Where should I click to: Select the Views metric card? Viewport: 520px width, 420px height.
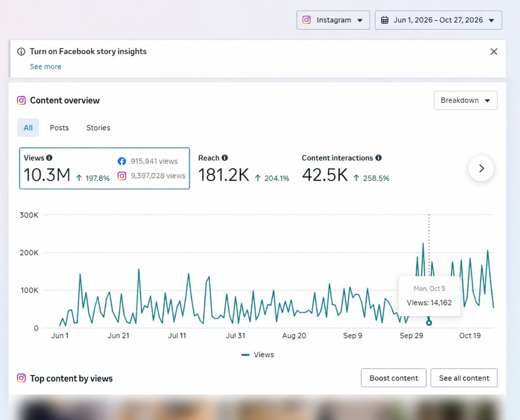(104, 168)
